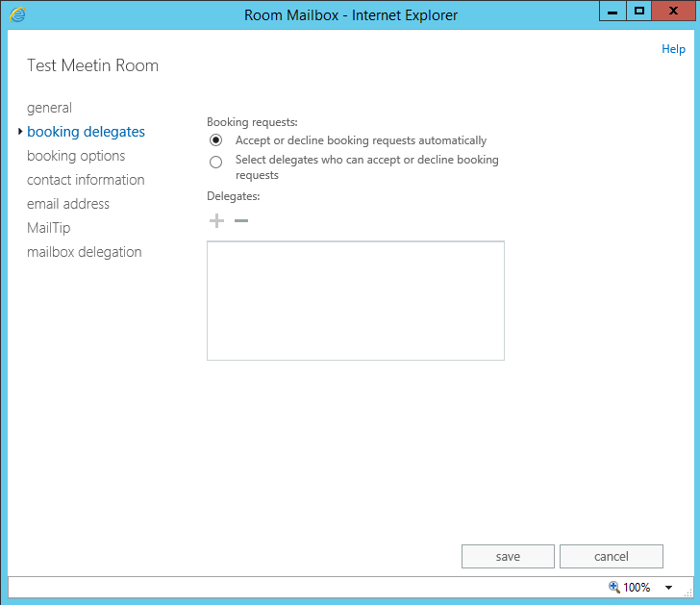
Task: Click the 100% zoom level value
Action: [637, 588]
